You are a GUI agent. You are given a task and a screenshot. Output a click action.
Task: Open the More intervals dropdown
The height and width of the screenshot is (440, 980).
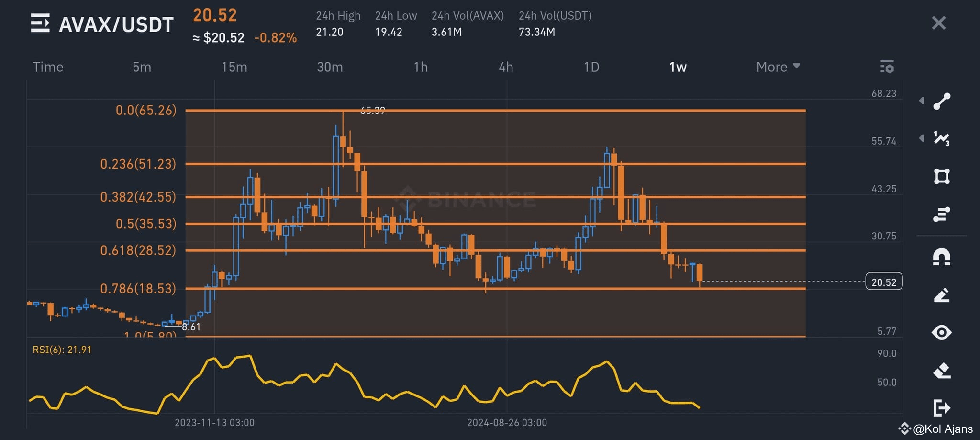coord(776,67)
